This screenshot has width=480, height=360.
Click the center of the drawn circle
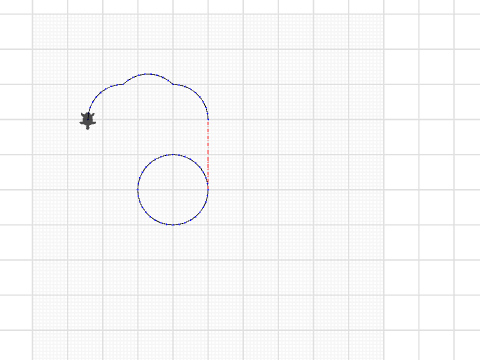(173, 190)
